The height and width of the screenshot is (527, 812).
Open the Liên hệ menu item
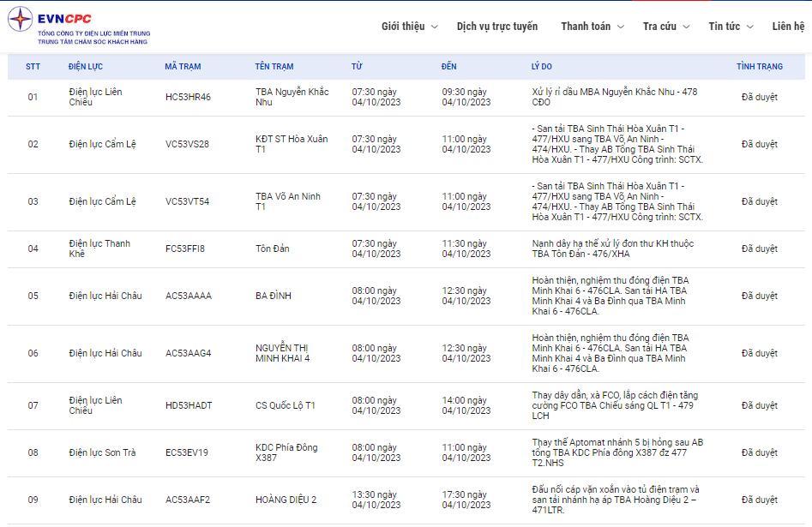787,27
